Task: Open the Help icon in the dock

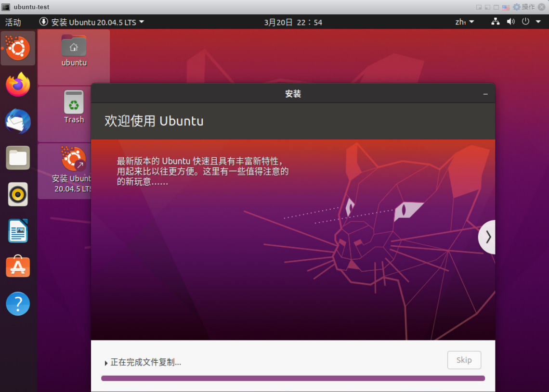Action: tap(18, 303)
